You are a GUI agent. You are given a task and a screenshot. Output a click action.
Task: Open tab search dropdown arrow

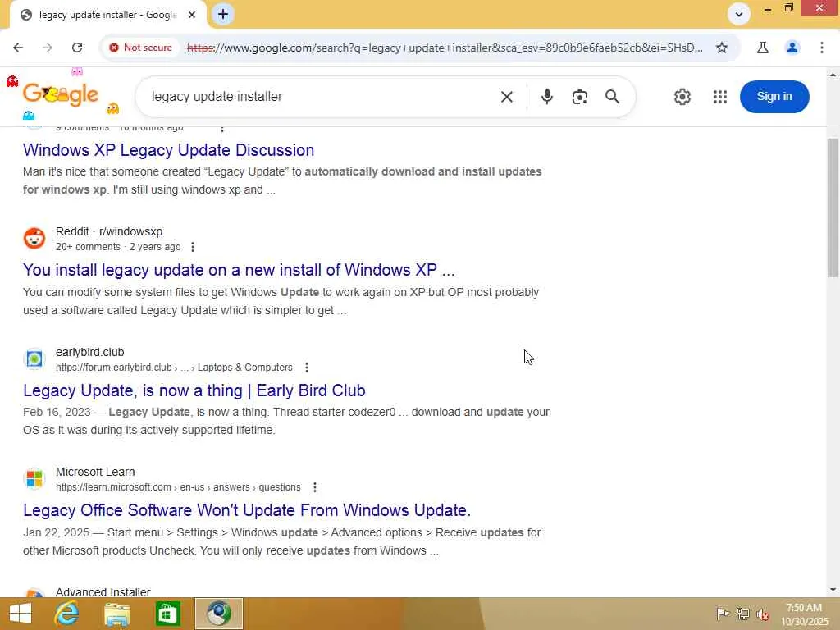(739, 15)
